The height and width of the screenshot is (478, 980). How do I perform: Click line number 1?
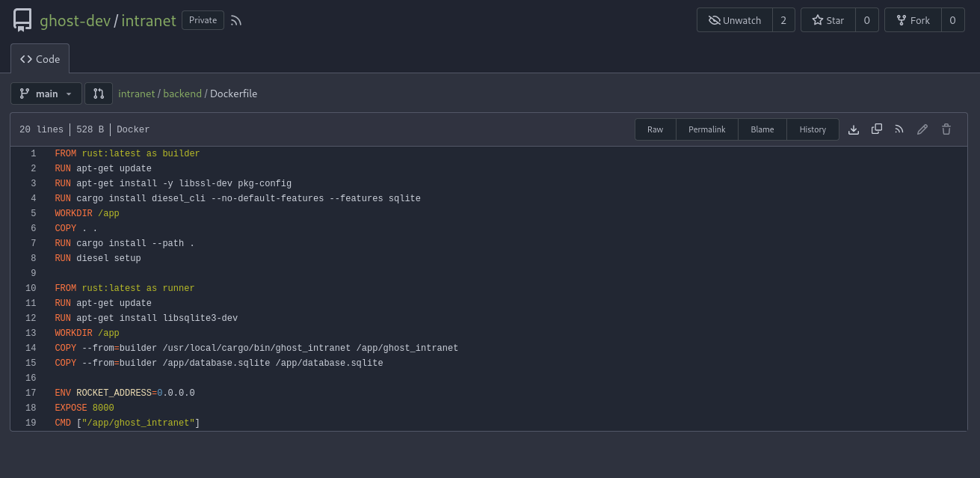coord(33,153)
